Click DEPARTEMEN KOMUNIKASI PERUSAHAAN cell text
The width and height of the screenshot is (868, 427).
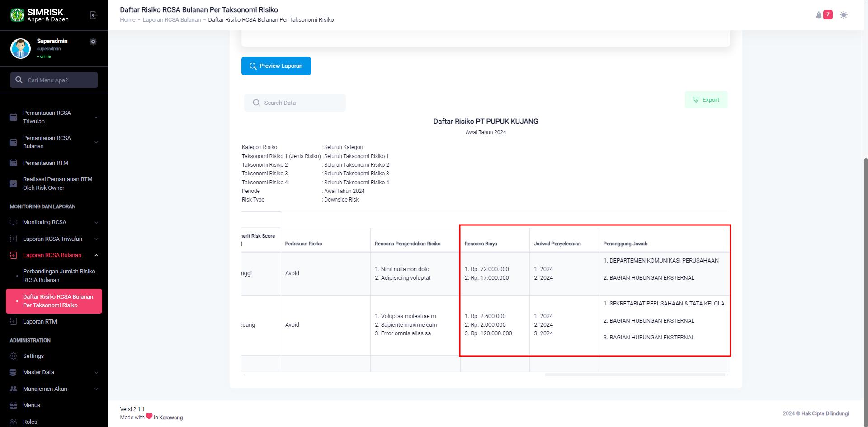pyautogui.click(x=664, y=261)
